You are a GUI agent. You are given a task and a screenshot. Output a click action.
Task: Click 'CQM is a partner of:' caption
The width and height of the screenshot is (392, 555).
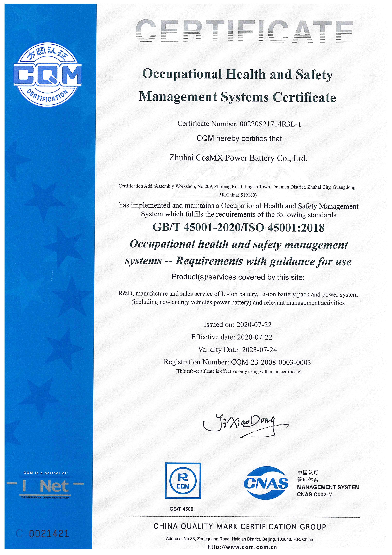pyautogui.click(x=46, y=473)
